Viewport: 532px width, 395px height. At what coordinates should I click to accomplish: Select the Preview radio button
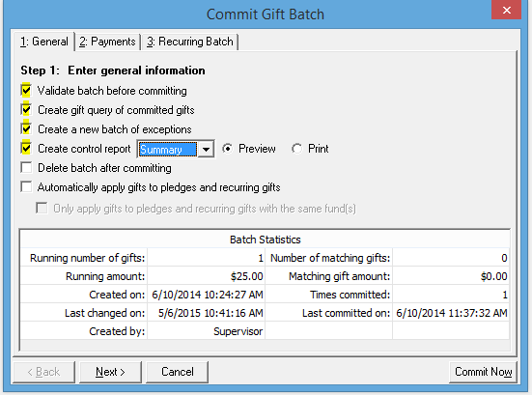pyautogui.click(x=228, y=149)
